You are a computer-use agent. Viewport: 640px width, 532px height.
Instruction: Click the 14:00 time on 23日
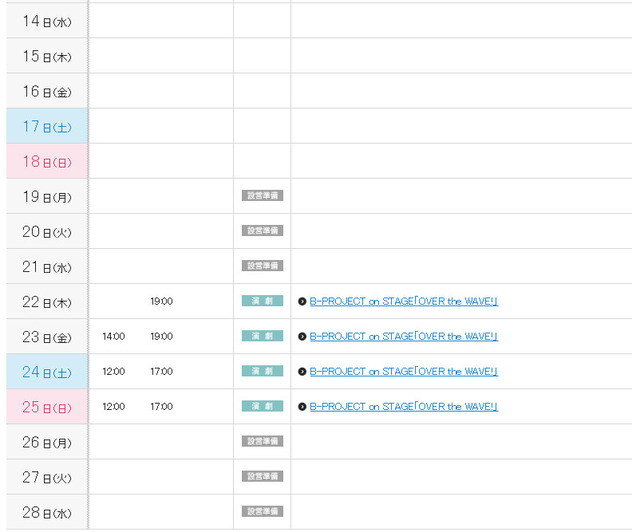tap(114, 336)
